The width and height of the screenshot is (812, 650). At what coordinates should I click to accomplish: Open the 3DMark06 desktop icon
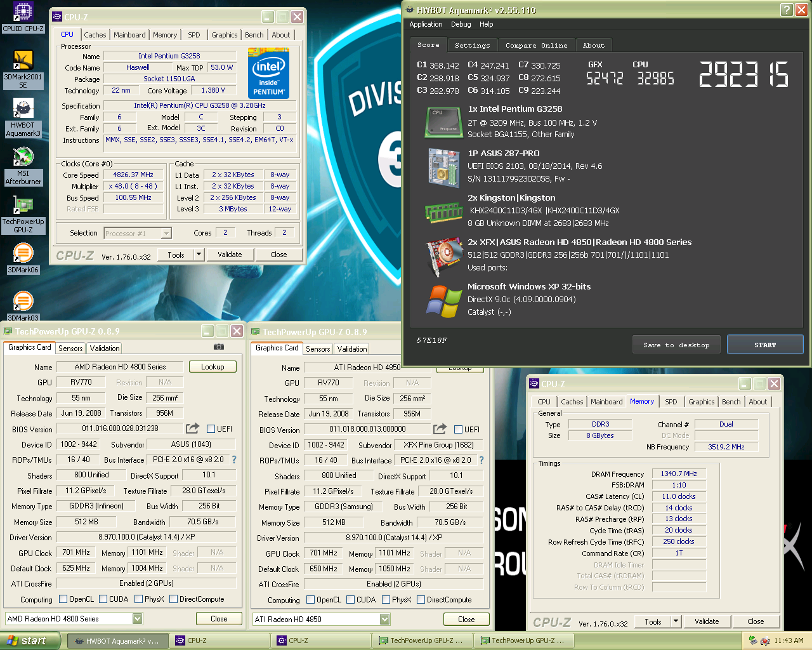point(23,259)
